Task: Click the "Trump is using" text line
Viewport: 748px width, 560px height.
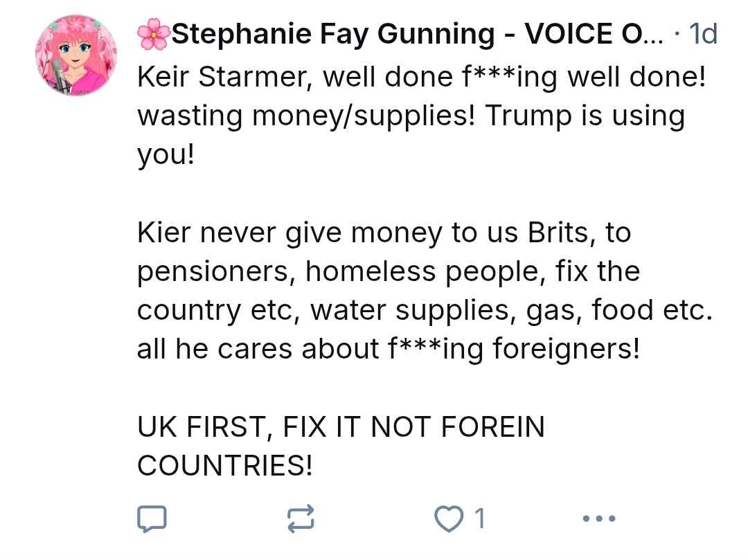Action: pos(585,115)
